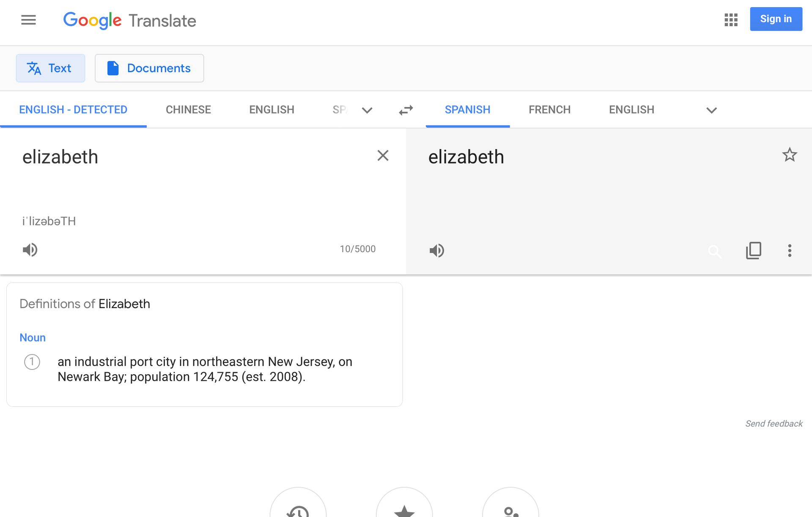Viewport: 812px width, 517px height.
Task: Save translation with the star icon
Action: click(789, 155)
